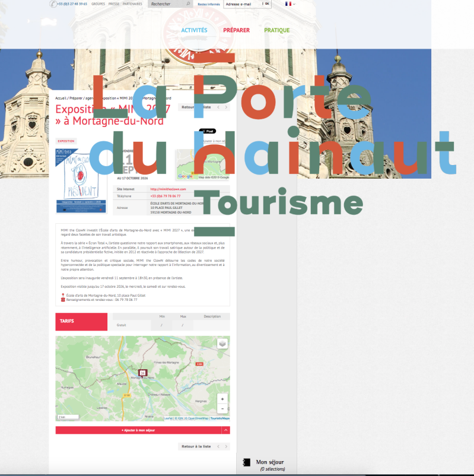
Task: Go to previous item arrow at bottom
Action: pyautogui.click(x=218, y=446)
